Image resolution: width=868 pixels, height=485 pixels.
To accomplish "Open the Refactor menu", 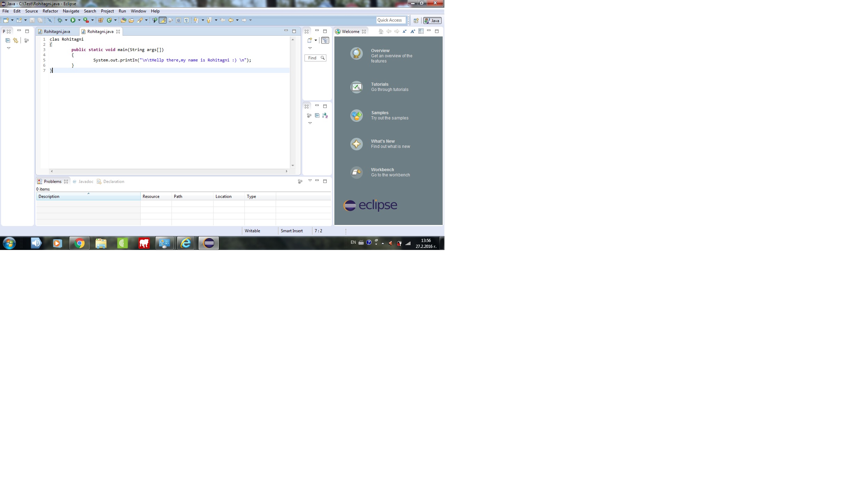I will click(50, 11).
